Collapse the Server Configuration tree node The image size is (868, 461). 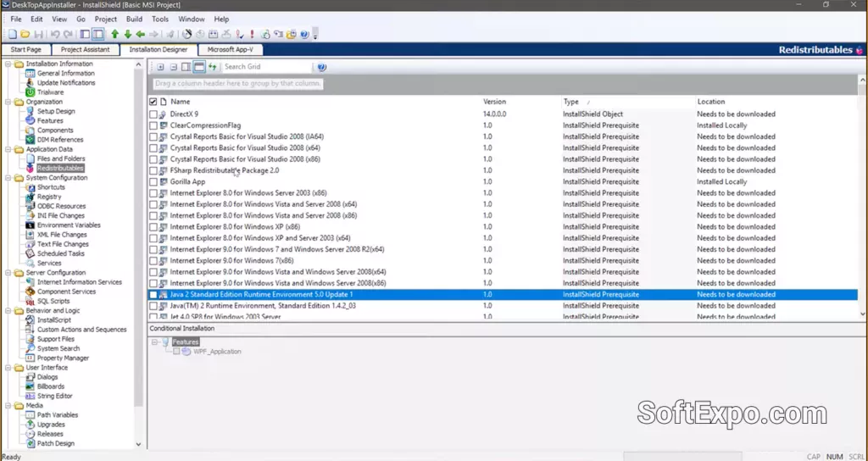8,273
